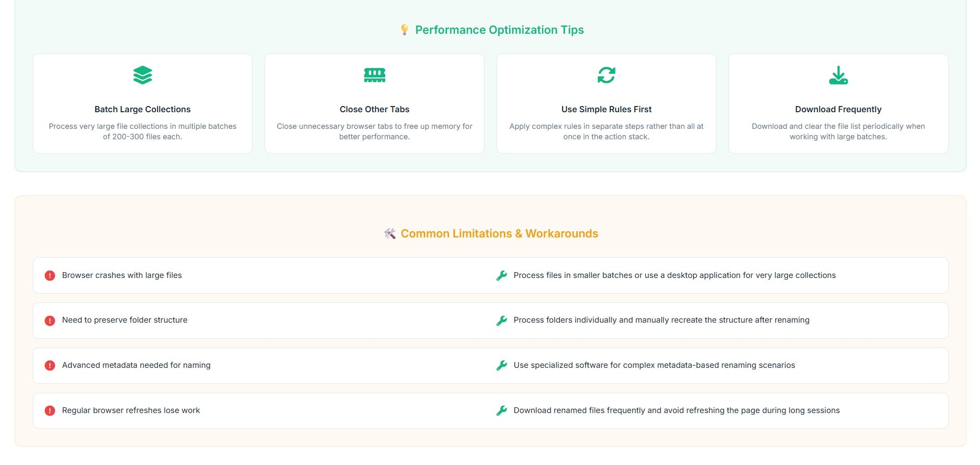Screen dimensions: 980x465
Task: Click the text about clearing the file list periodically
Action: click(838, 131)
